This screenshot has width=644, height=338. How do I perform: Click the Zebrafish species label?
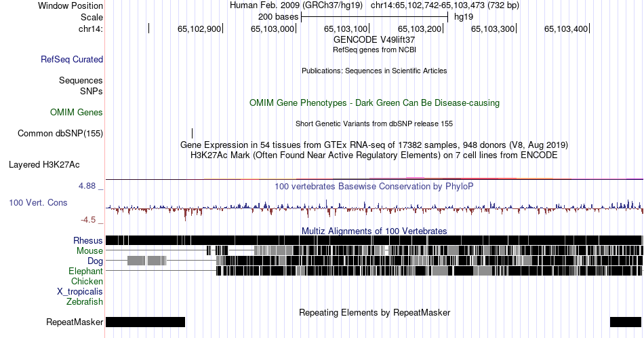tap(85, 301)
